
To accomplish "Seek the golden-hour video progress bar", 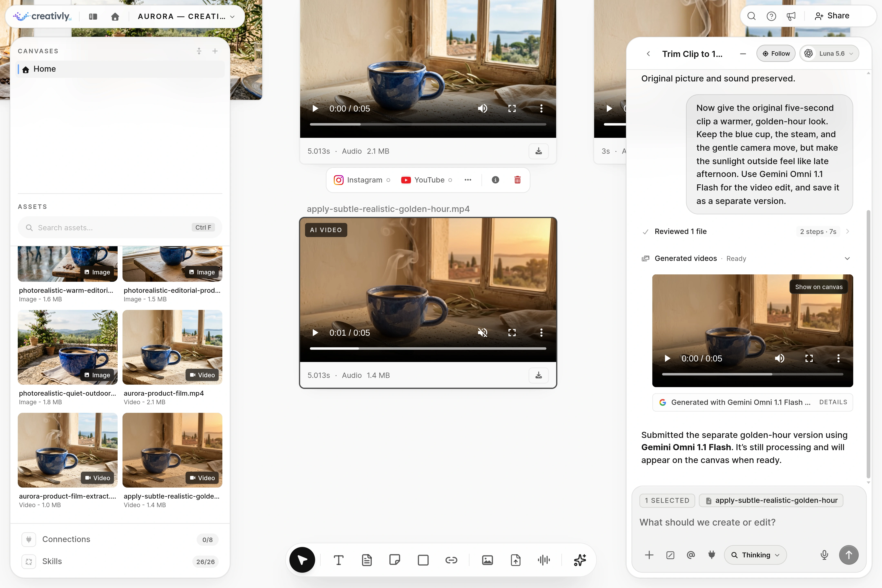I will pyautogui.click(x=428, y=348).
